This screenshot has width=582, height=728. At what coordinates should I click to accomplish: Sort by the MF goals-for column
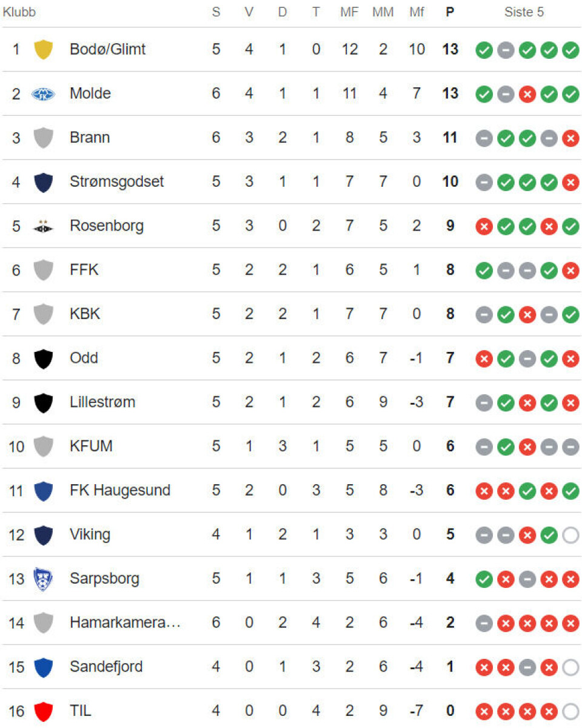coord(349,12)
